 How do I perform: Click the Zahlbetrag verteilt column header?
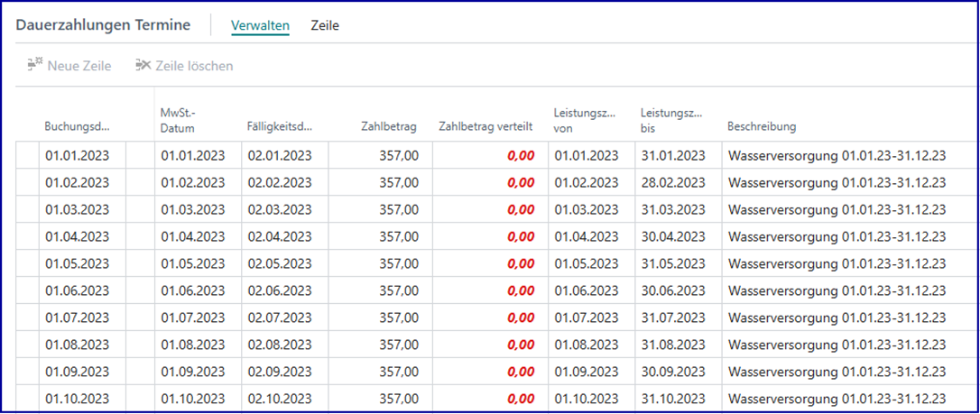pos(485,127)
